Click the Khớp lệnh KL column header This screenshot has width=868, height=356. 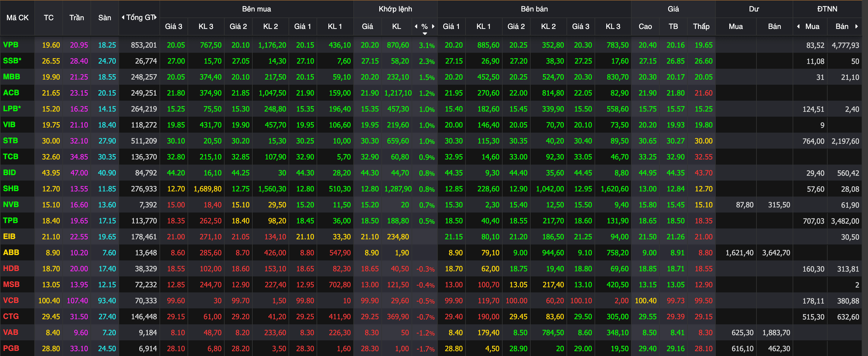pyautogui.click(x=396, y=26)
